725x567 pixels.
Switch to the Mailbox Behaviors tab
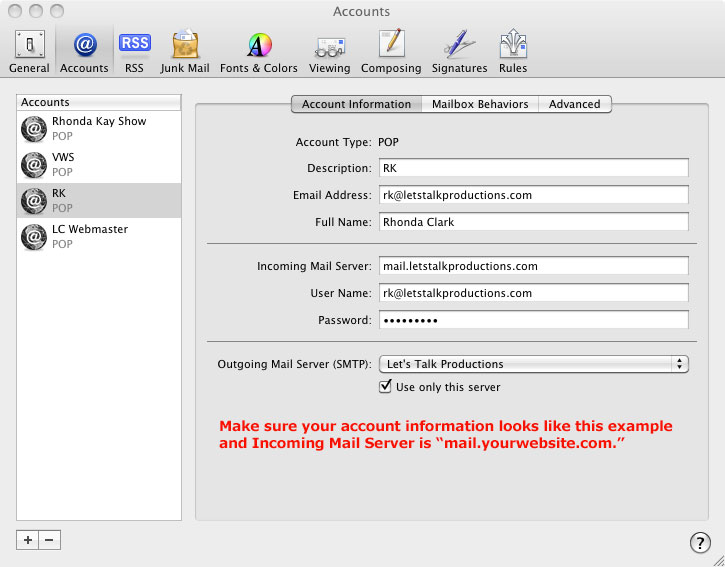(x=480, y=104)
